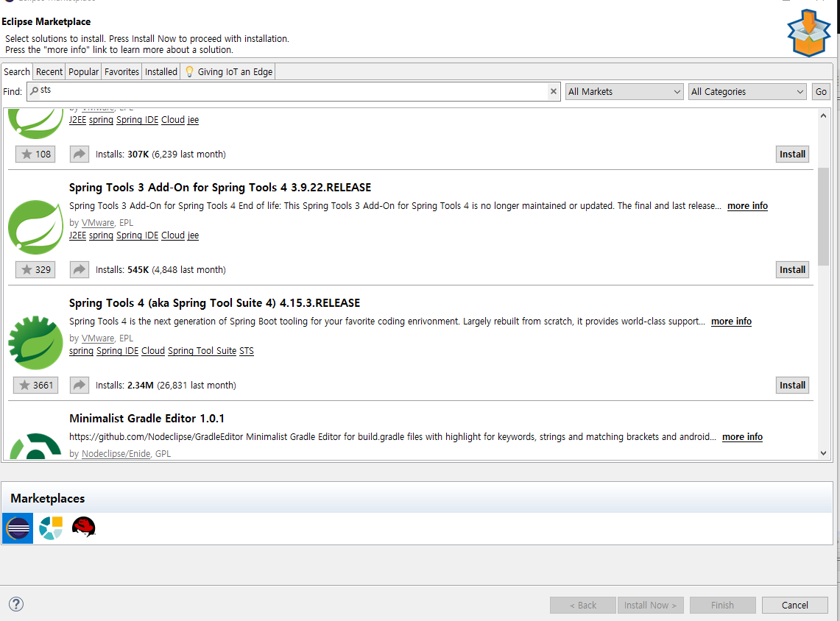Switch to the Favorites tab
This screenshot has height=621, width=840.
(x=121, y=71)
